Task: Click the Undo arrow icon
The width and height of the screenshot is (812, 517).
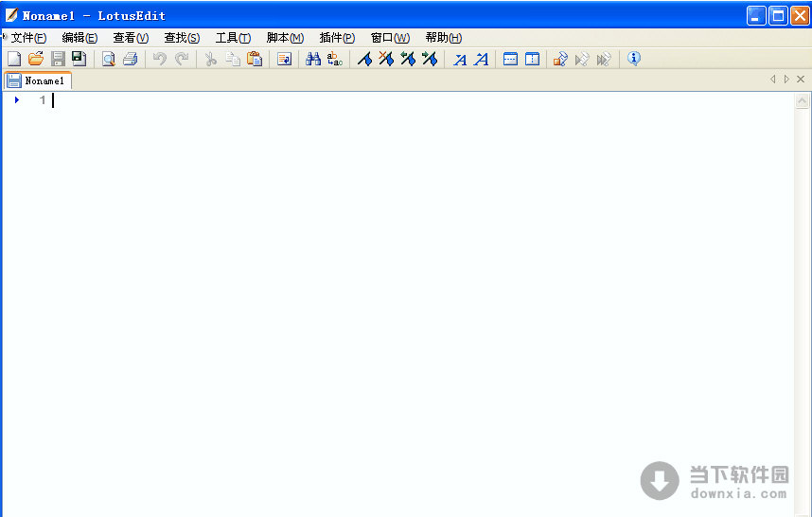Action: (160, 59)
